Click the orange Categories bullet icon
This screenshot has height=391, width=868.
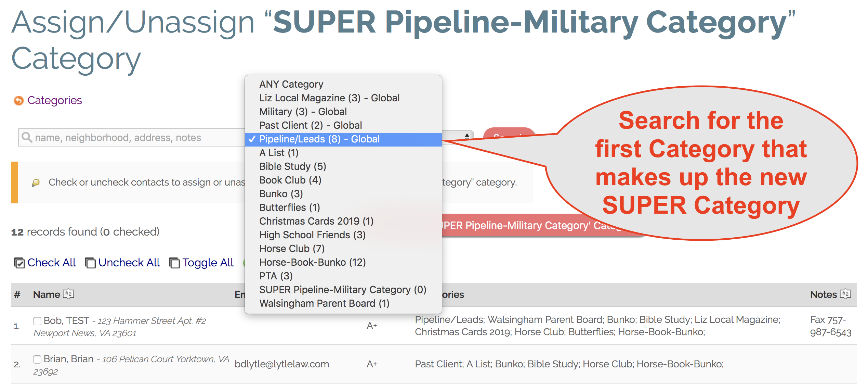click(19, 100)
